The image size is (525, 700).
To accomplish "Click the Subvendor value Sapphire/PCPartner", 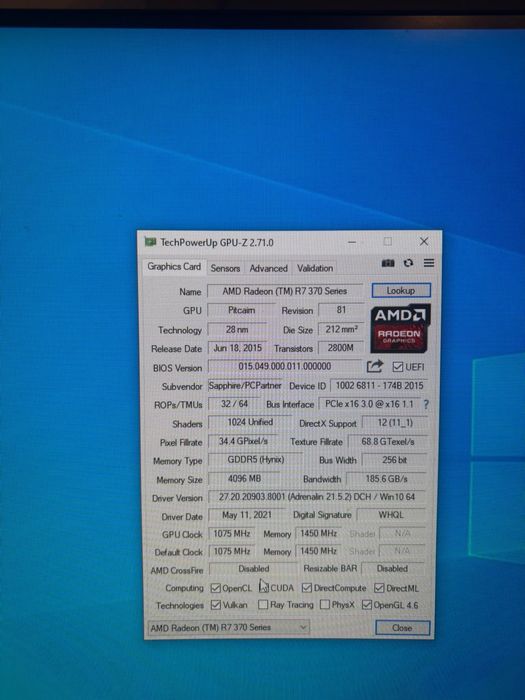I will coord(245,385).
